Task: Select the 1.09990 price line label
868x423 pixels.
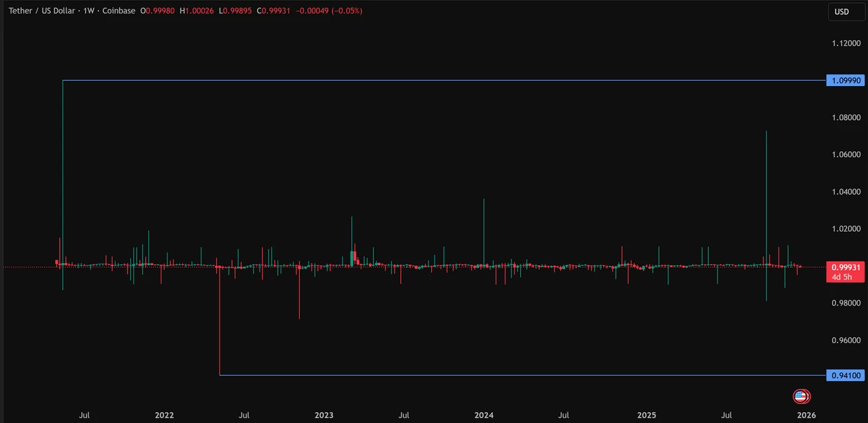Action: pyautogui.click(x=846, y=81)
